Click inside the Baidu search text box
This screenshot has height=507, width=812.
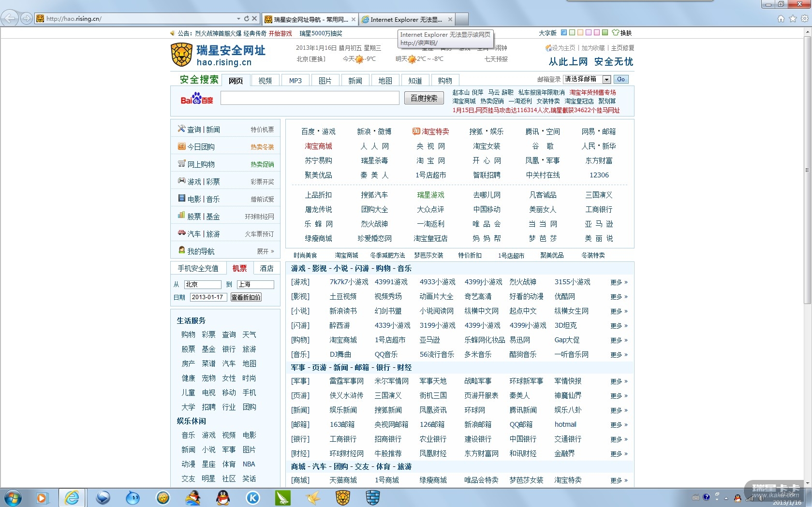pos(310,98)
